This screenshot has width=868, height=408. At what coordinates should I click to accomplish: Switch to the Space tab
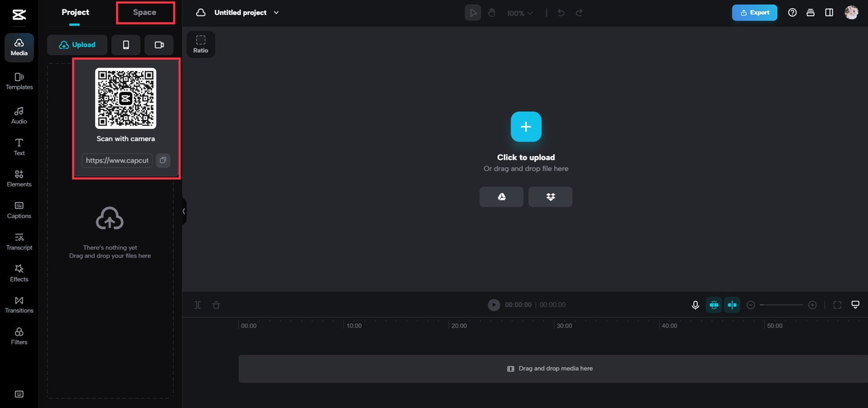(144, 12)
